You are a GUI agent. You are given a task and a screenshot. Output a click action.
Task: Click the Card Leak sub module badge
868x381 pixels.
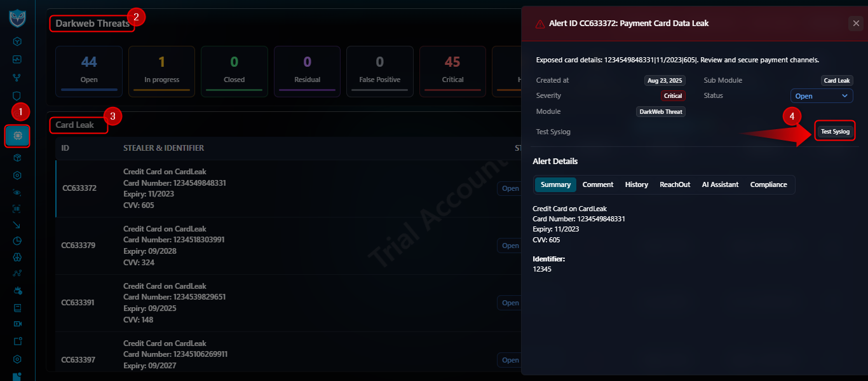click(837, 81)
